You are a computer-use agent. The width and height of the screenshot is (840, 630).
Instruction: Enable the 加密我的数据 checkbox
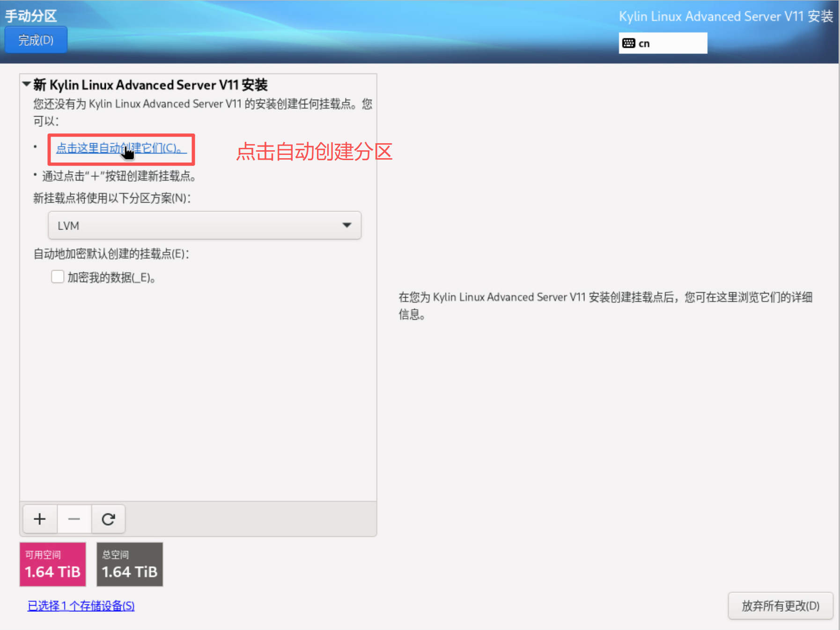click(58, 277)
